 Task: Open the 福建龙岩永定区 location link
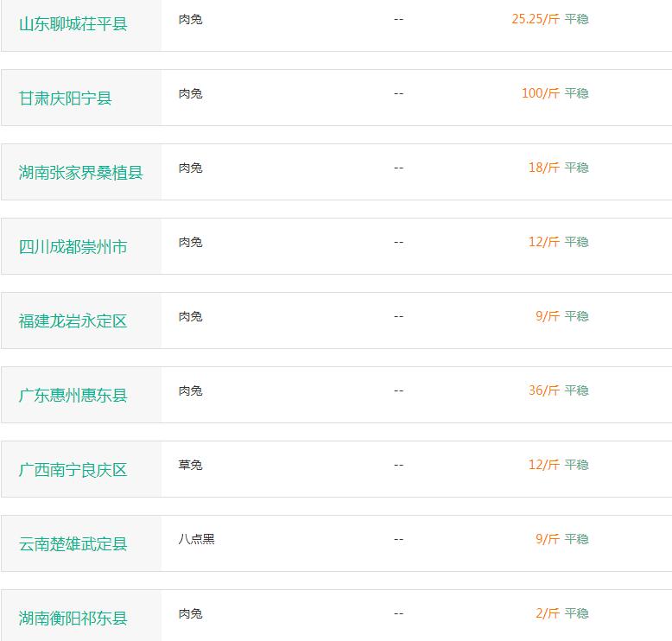(73, 320)
